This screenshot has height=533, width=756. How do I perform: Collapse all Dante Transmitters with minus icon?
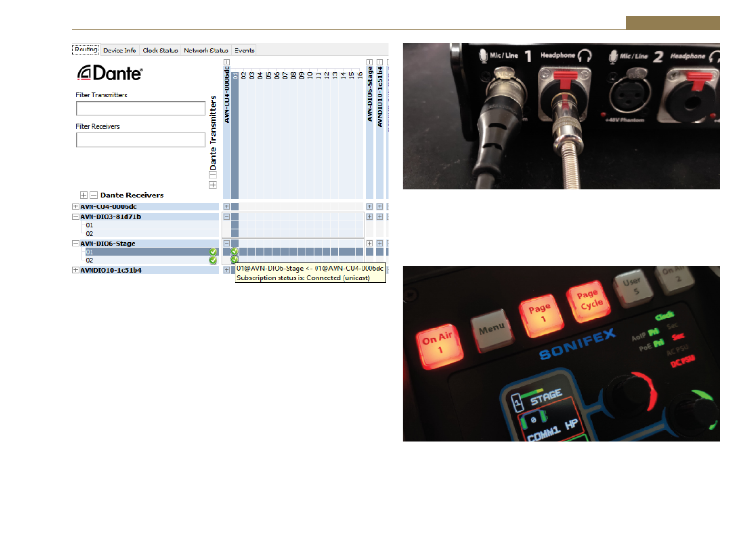click(213, 175)
